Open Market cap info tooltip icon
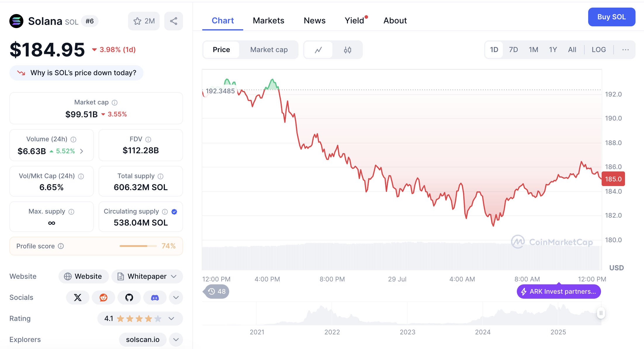Viewport: 644px width, 349px height. (x=115, y=103)
